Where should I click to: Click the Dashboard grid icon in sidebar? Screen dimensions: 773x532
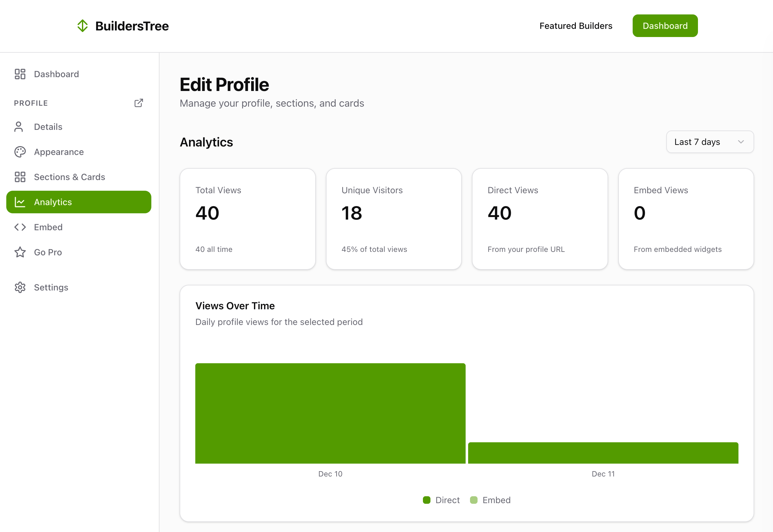tap(20, 74)
